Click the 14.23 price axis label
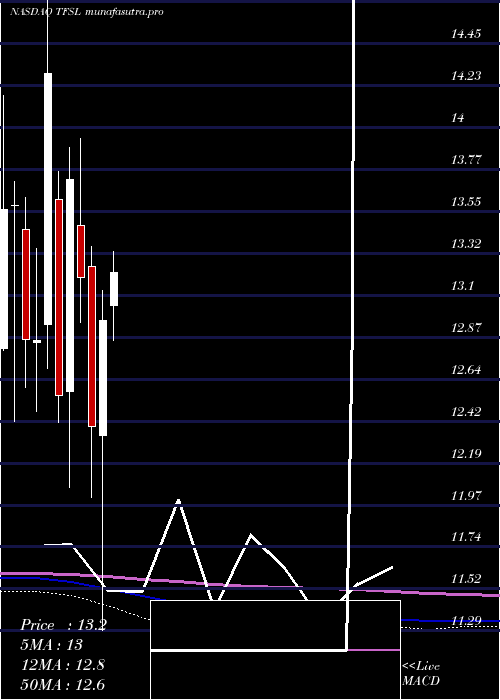Viewport: 500px width, 700px height. [x=466, y=75]
